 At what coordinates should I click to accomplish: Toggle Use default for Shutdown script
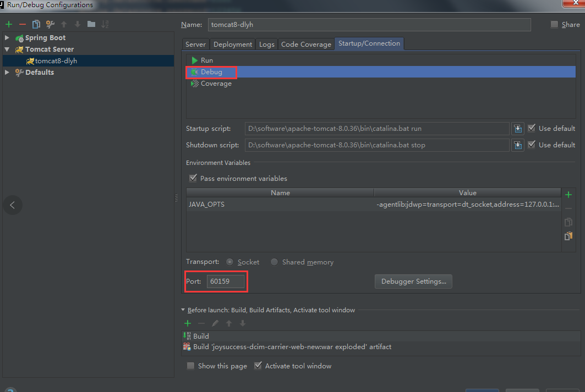(532, 145)
